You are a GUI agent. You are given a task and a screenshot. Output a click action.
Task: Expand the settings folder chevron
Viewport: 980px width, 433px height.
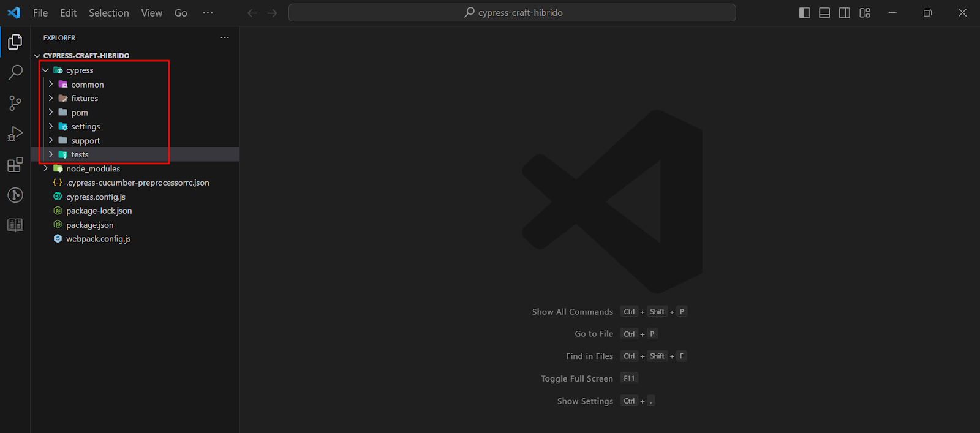click(x=51, y=126)
